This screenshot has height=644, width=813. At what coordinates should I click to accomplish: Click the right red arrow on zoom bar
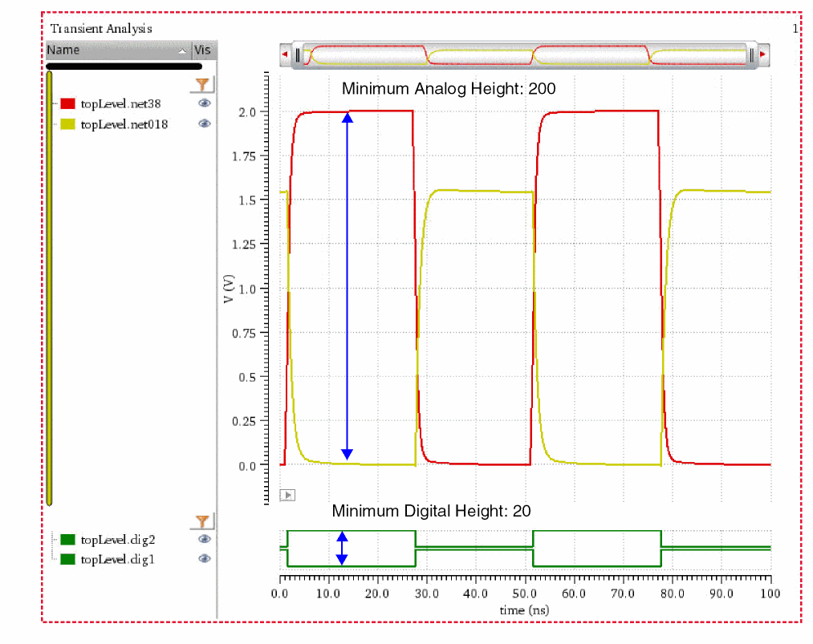coord(763,55)
